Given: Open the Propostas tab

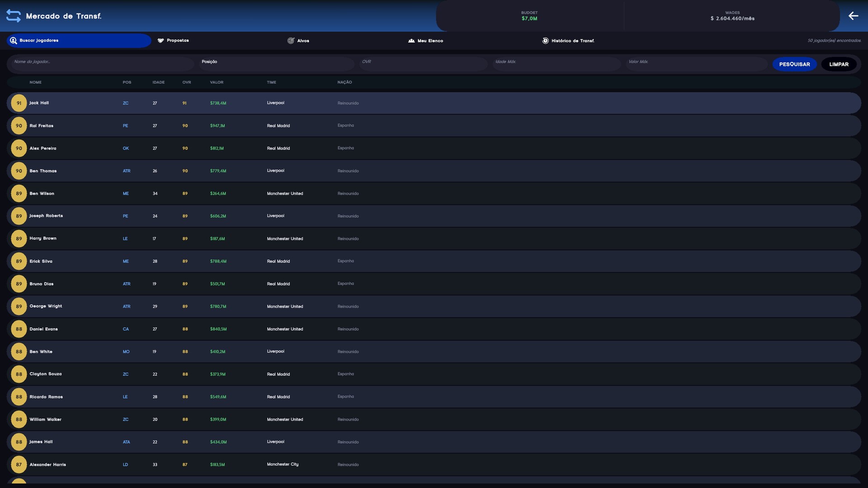Looking at the screenshot, I should (178, 41).
